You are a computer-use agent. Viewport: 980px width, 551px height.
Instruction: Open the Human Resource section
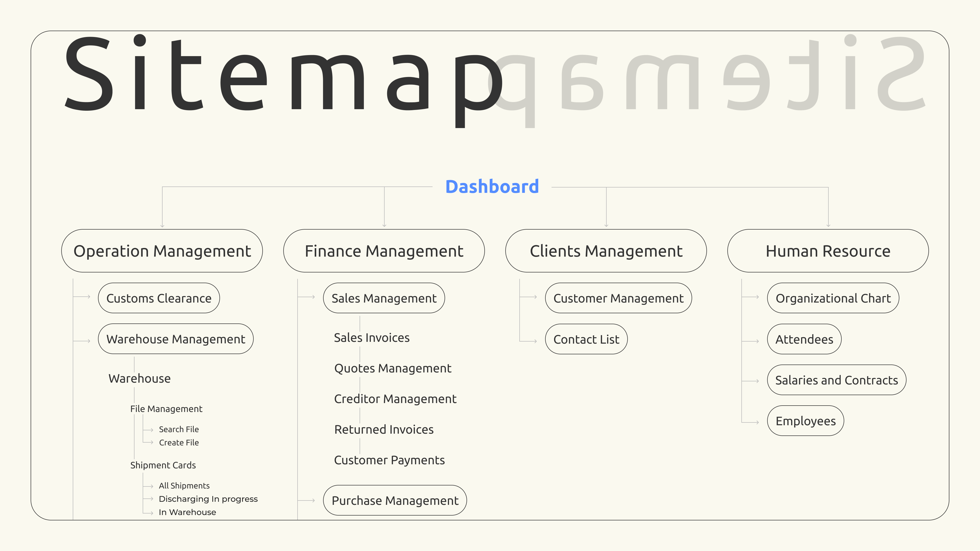pos(828,251)
